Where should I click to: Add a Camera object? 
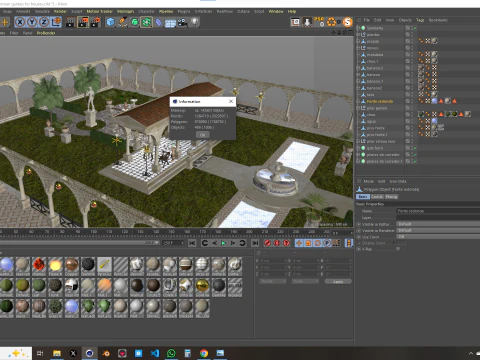coord(182,22)
